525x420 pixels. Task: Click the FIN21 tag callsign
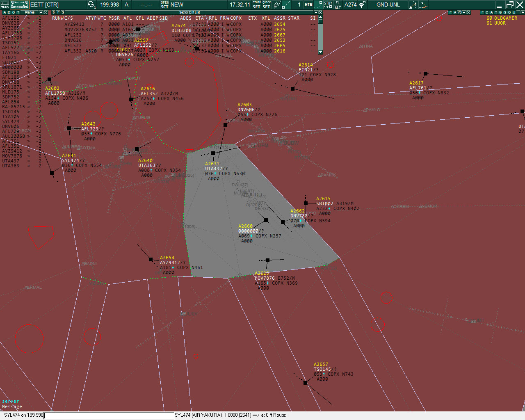pos(306,70)
